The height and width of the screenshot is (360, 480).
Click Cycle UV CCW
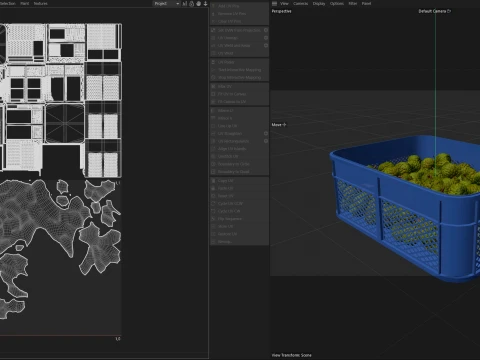tap(239, 203)
